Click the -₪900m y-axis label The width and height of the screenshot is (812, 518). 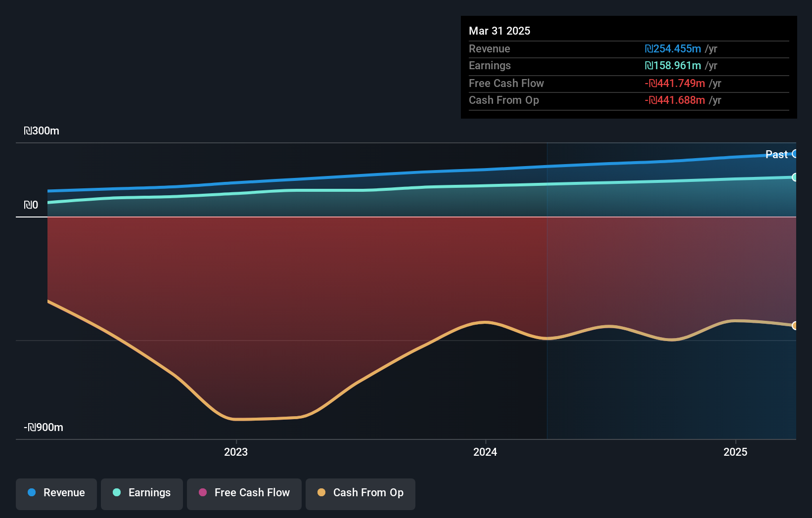pyautogui.click(x=43, y=427)
